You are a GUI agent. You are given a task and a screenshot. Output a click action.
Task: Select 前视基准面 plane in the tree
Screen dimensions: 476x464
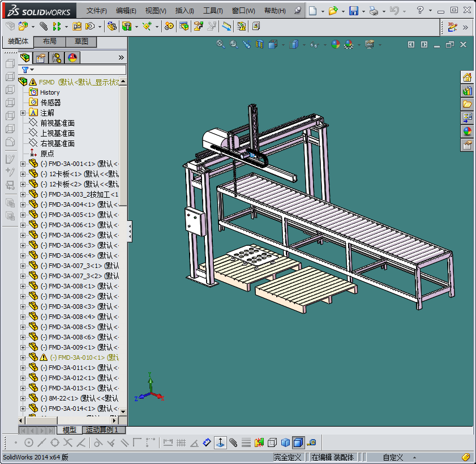pos(57,123)
